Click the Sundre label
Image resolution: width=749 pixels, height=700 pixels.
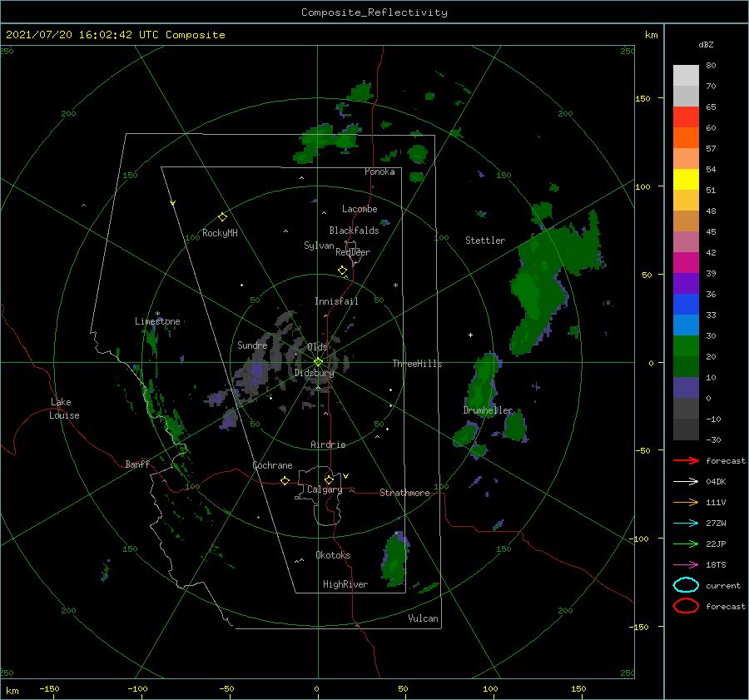252,345
